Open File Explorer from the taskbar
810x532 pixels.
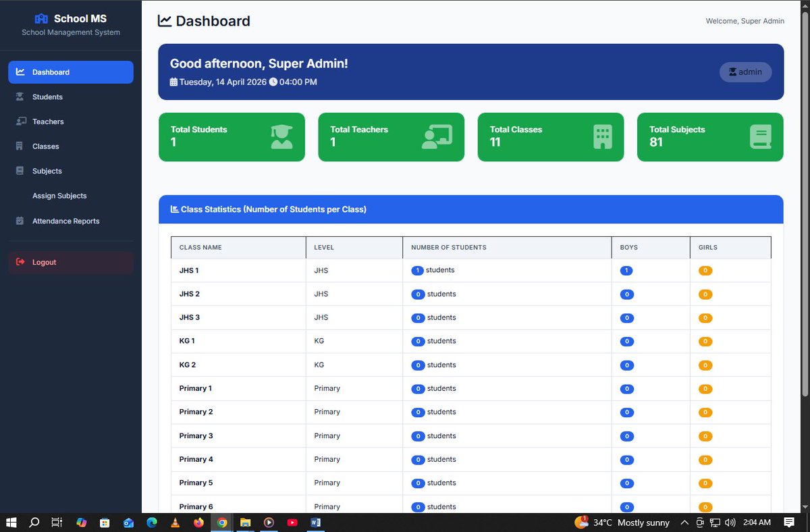[245, 523]
